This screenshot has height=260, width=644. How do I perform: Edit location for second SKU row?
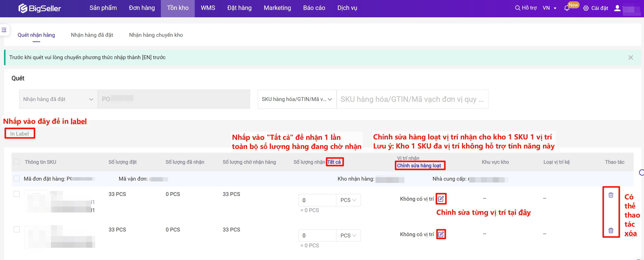(x=441, y=234)
